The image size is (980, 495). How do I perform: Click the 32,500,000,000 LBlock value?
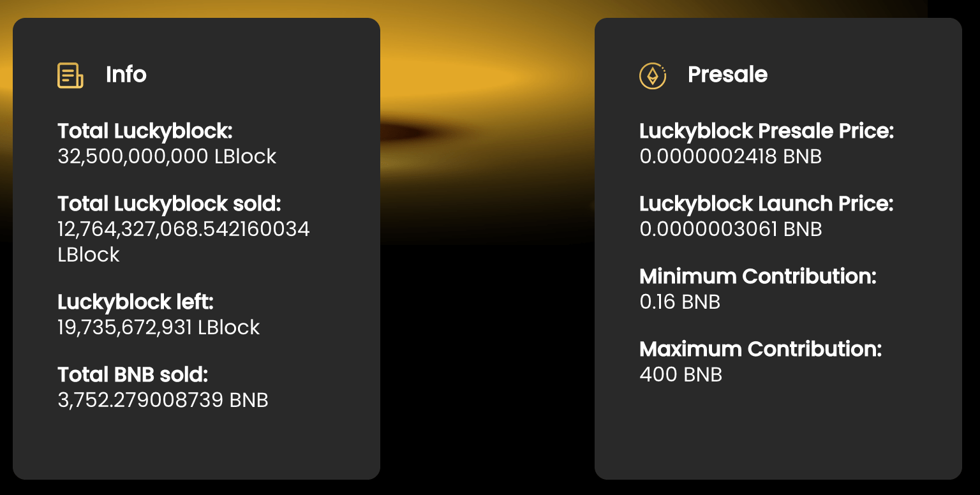pos(167,156)
